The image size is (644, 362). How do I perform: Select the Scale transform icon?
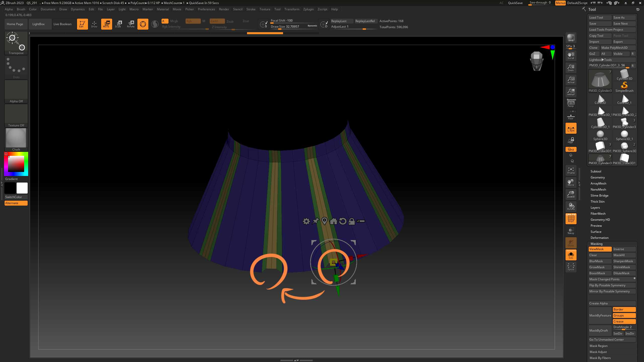[x=118, y=24]
